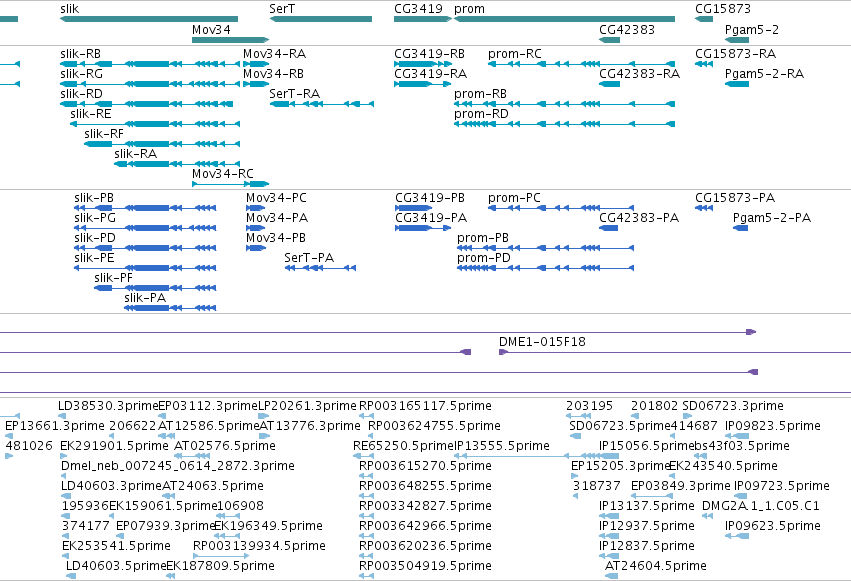Click the slik-PA protein label

[145, 298]
